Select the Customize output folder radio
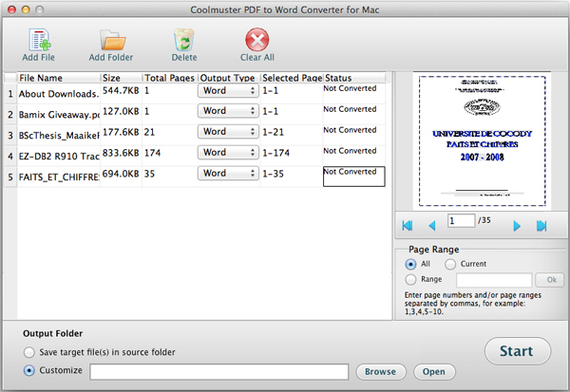The width and height of the screenshot is (570, 392). coord(29,370)
